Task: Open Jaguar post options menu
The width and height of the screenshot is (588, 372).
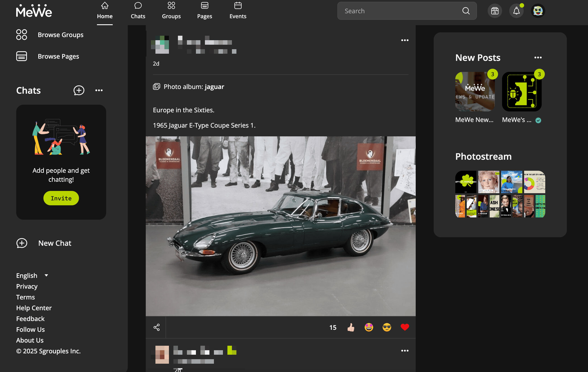Action: pyautogui.click(x=405, y=40)
